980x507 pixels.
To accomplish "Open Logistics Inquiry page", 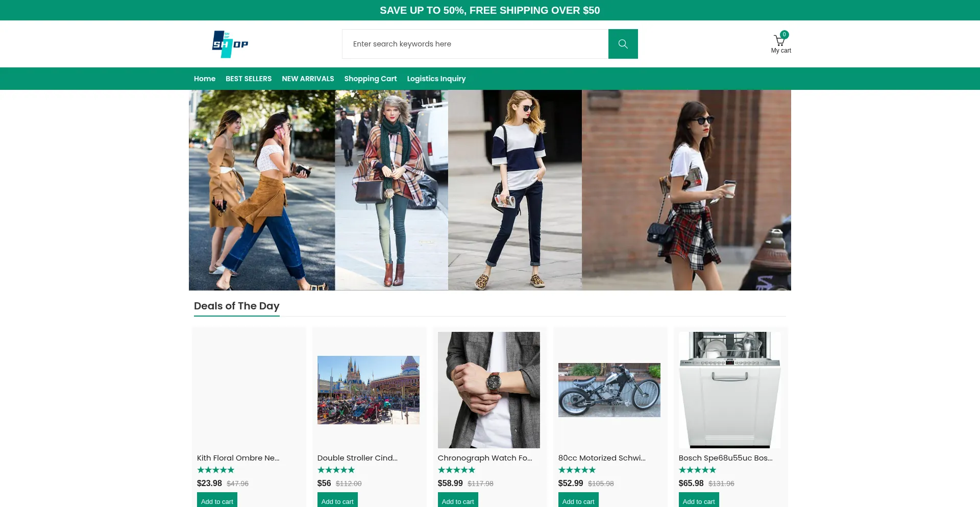I will click(x=436, y=79).
